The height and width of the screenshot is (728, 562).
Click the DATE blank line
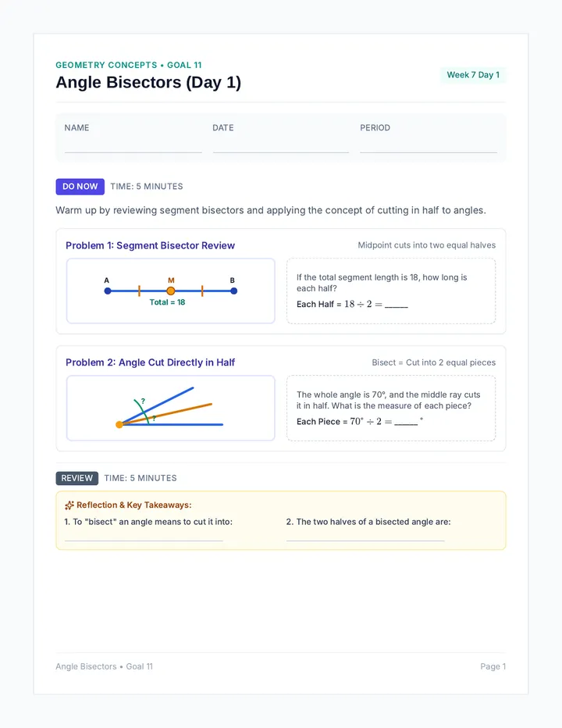pos(281,152)
